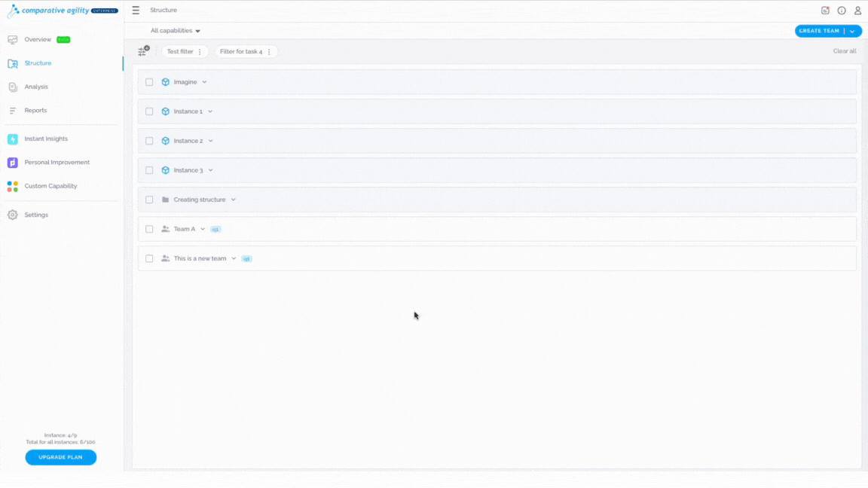
Task: Click the Overview beta badge
Action: coord(63,40)
